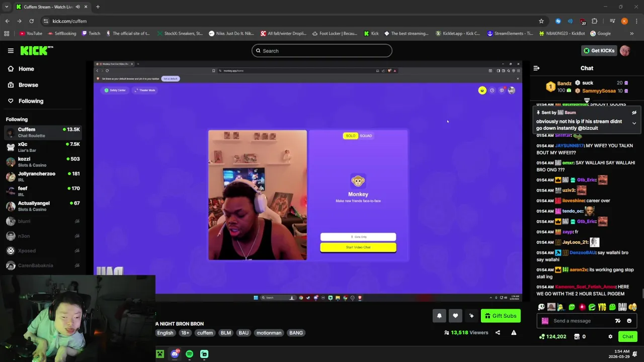Screen dimensions: 644x362
Task: Select feef in followed channels
Action: click(x=42, y=191)
